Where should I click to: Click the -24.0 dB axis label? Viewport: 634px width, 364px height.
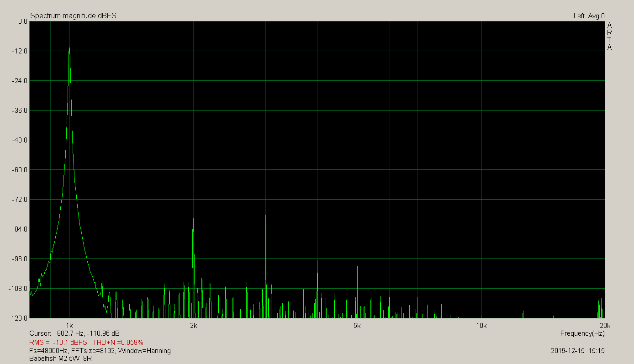tap(21, 81)
